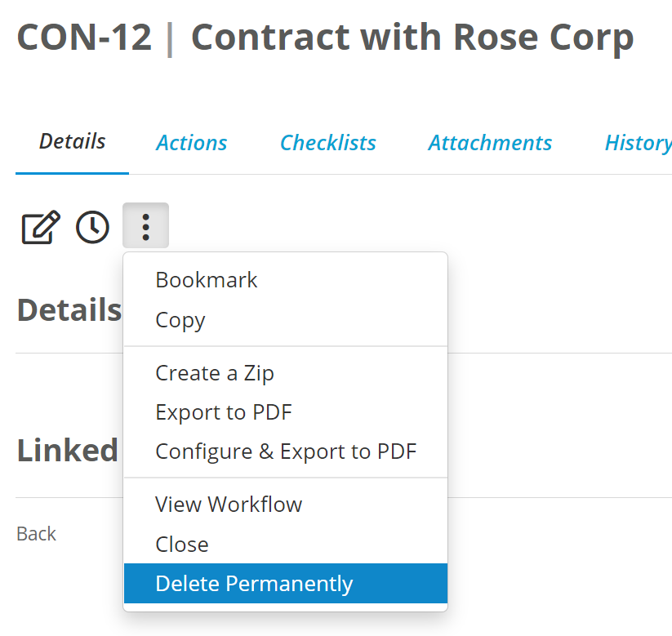View the History tab
This screenshot has height=636, width=672.
click(638, 143)
